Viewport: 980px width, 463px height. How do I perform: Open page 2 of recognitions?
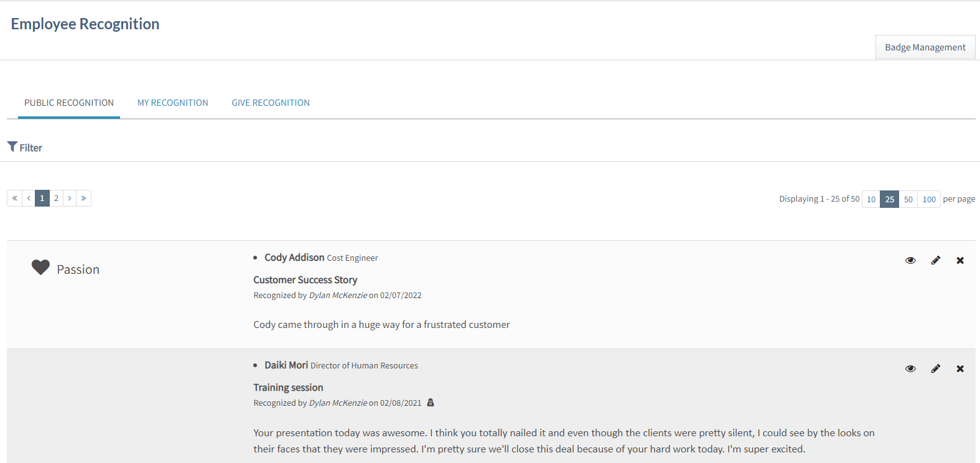point(56,199)
